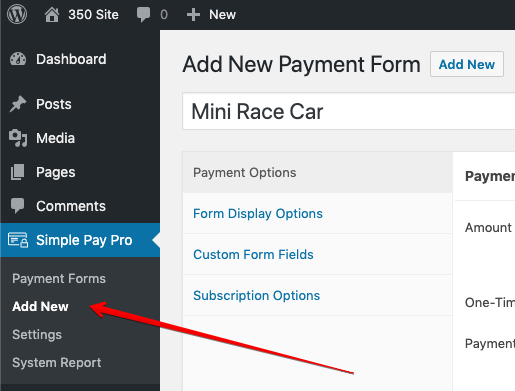This screenshot has width=515, height=391.
Task: Click the Media camera-and-music icon
Action: pos(18,138)
